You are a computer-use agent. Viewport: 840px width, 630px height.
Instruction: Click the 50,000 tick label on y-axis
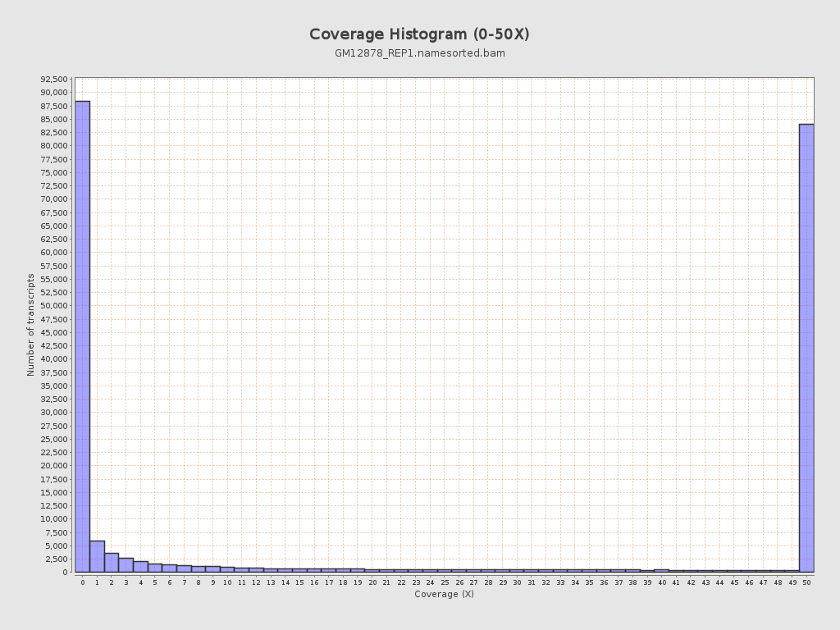[53, 306]
